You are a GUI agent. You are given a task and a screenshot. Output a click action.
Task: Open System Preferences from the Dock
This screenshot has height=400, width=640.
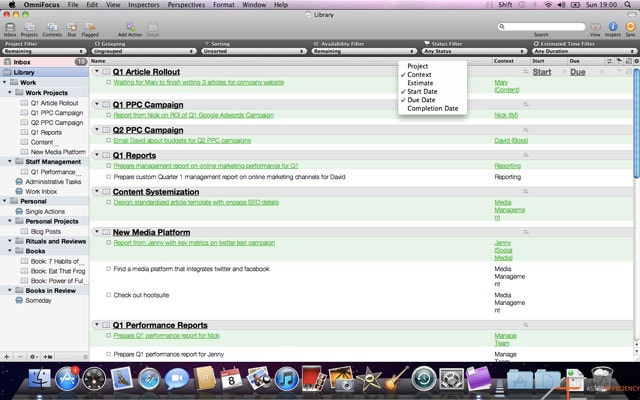(x=451, y=379)
